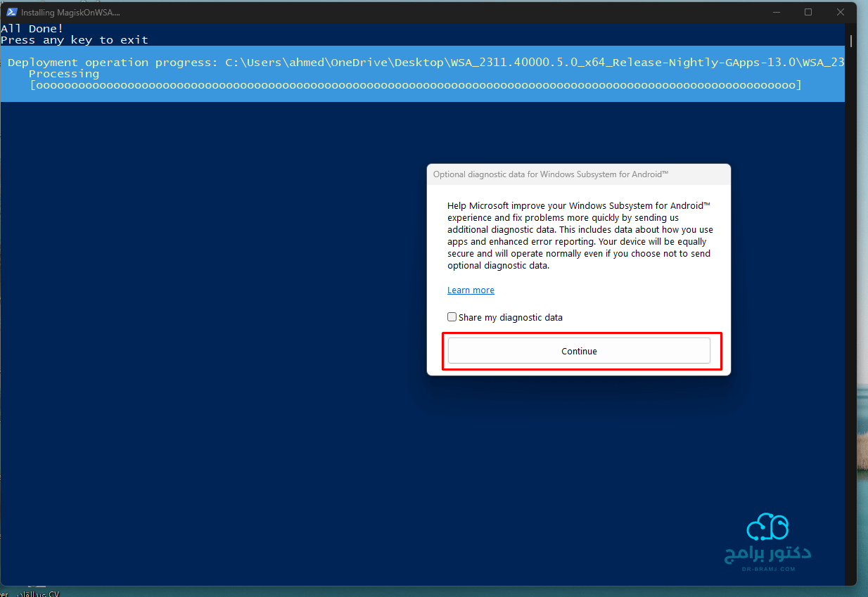This screenshot has width=868, height=597.
Task: Click the PowerShell window vertical scrollbar thumb
Action: 851,41
